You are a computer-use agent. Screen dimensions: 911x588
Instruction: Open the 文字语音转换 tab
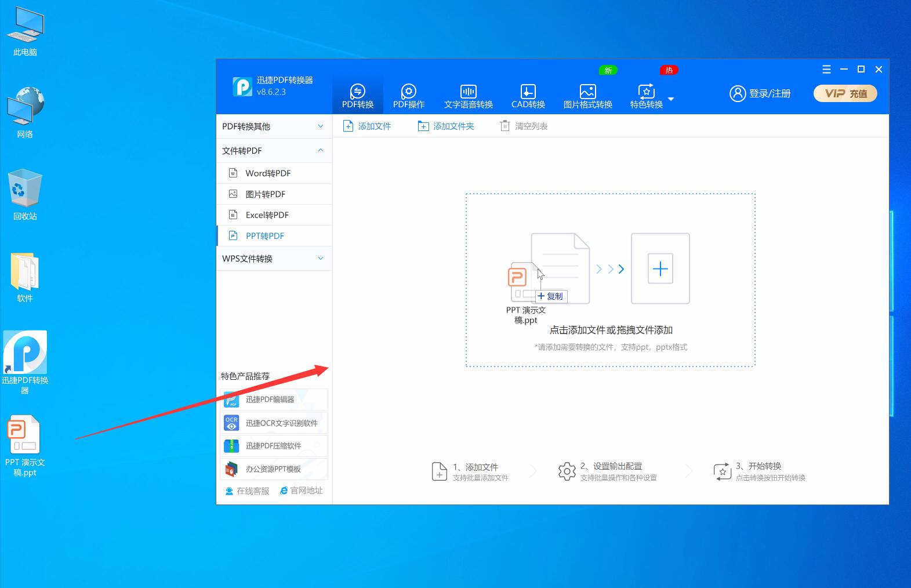[469, 96]
